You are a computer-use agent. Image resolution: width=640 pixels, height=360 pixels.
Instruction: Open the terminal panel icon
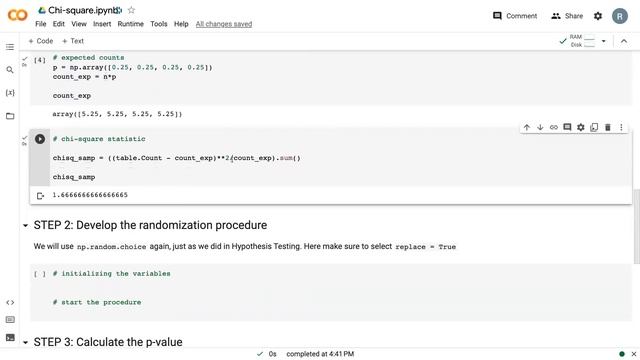pos(10,338)
